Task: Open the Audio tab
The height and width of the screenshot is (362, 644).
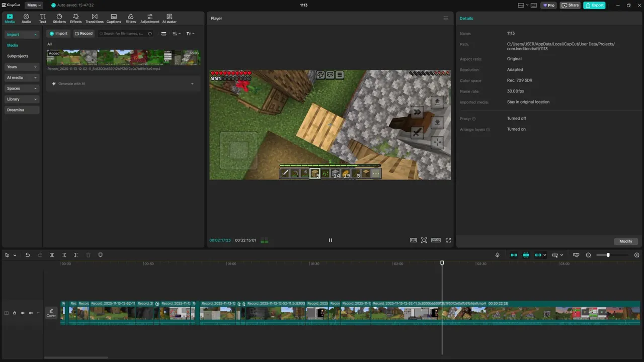Action: point(26,19)
